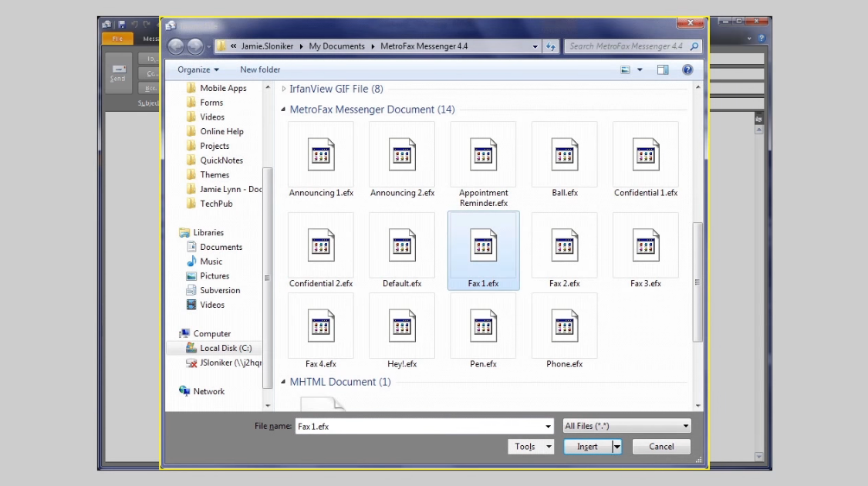Select the Fax 1.efx file icon

click(x=483, y=245)
